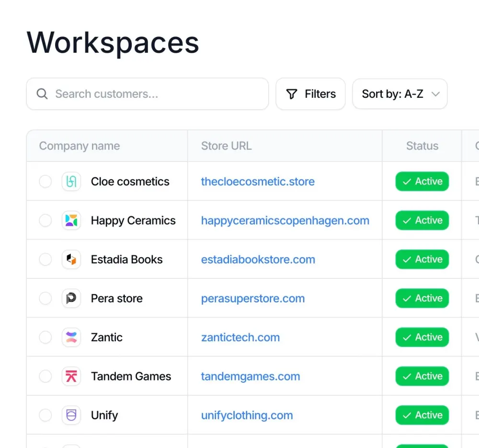Focus the Search customers field

tap(148, 94)
